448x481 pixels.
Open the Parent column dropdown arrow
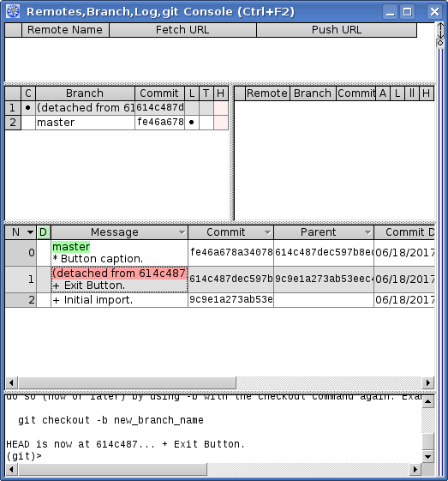click(x=367, y=232)
